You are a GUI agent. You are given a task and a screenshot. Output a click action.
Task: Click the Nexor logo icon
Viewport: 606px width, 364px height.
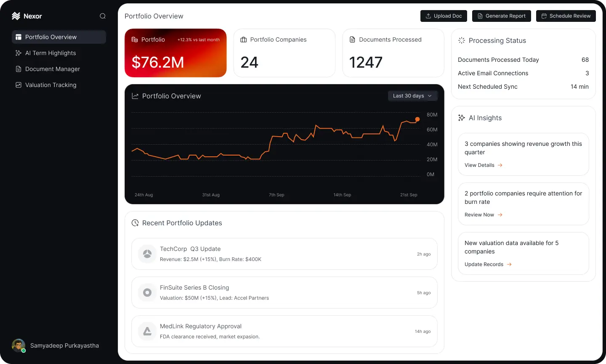(x=16, y=16)
